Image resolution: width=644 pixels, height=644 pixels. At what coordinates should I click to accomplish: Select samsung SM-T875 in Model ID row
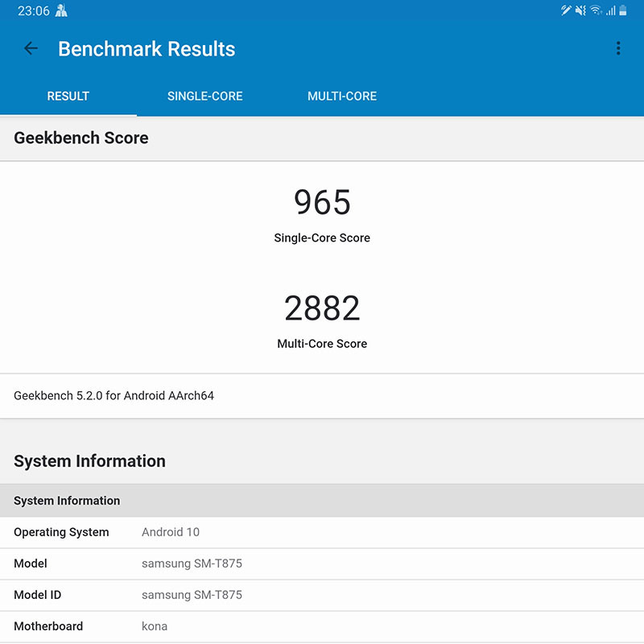[x=192, y=595]
